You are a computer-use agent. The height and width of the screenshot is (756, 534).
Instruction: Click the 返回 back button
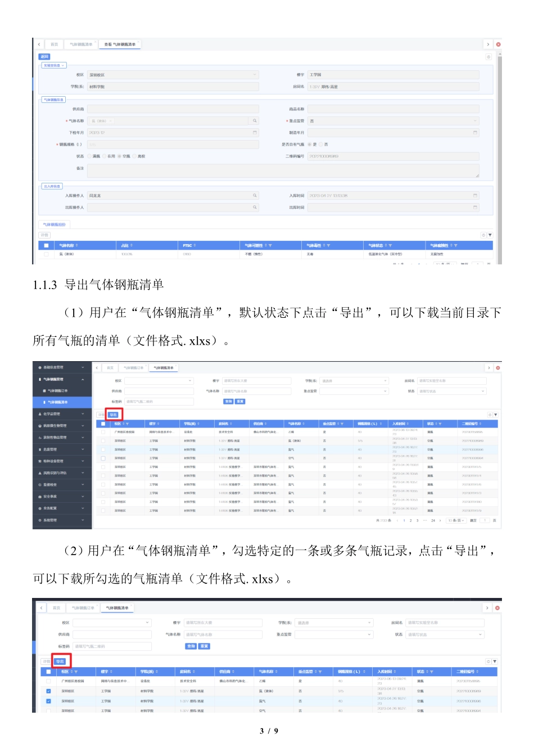(x=44, y=56)
